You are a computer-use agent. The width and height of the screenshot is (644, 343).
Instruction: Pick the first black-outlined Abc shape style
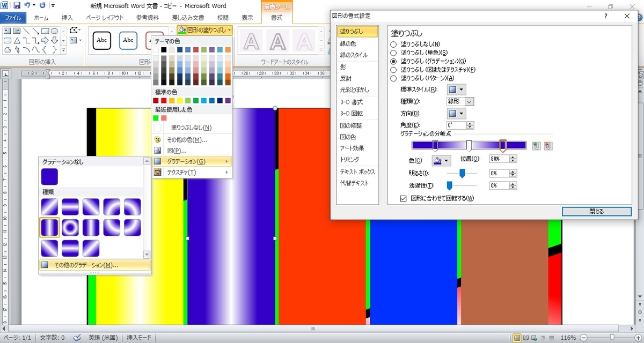point(102,40)
